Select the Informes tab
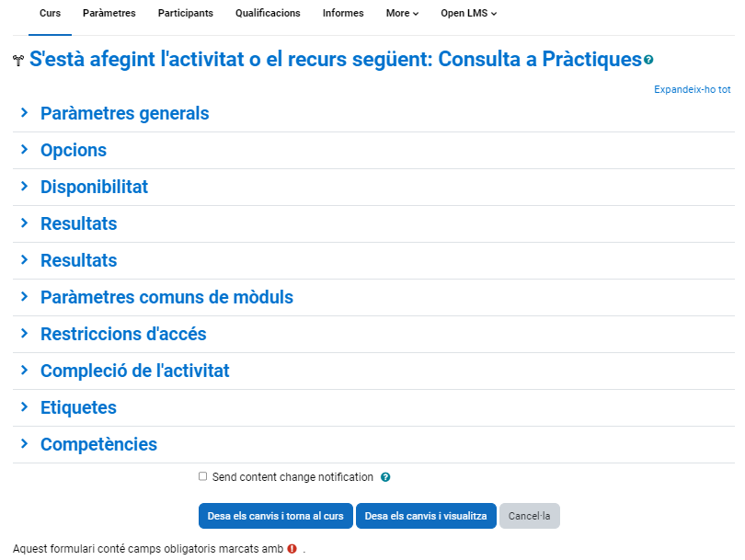 343,14
